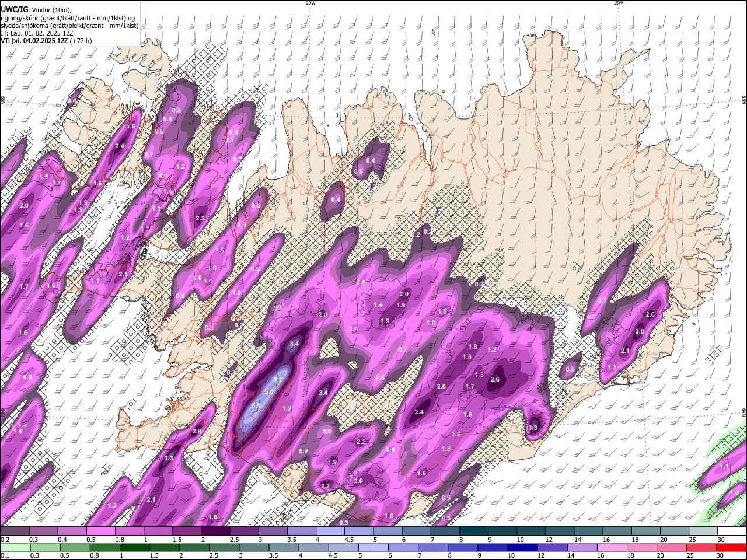Select upper scale swatch between 2 and 2.5
Screen dimensions: 747x560
215,531
